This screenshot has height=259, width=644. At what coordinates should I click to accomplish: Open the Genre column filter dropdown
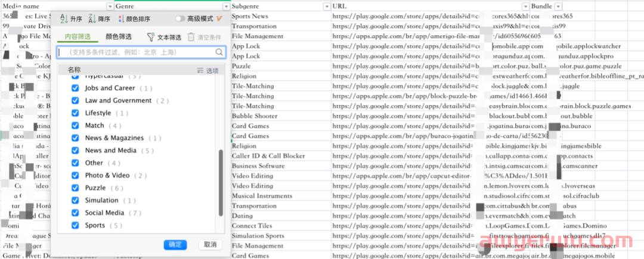click(226, 7)
